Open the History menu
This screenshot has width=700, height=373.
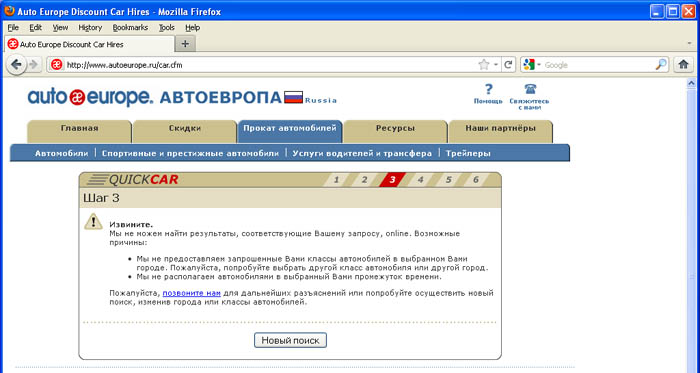click(x=90, y=27)
